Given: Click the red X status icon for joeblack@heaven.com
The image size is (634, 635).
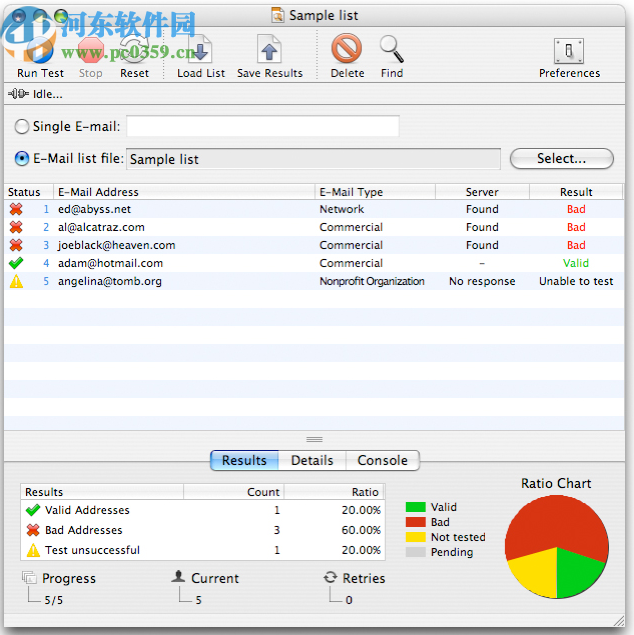Looking at the screenshot, I should coord(16,245).
